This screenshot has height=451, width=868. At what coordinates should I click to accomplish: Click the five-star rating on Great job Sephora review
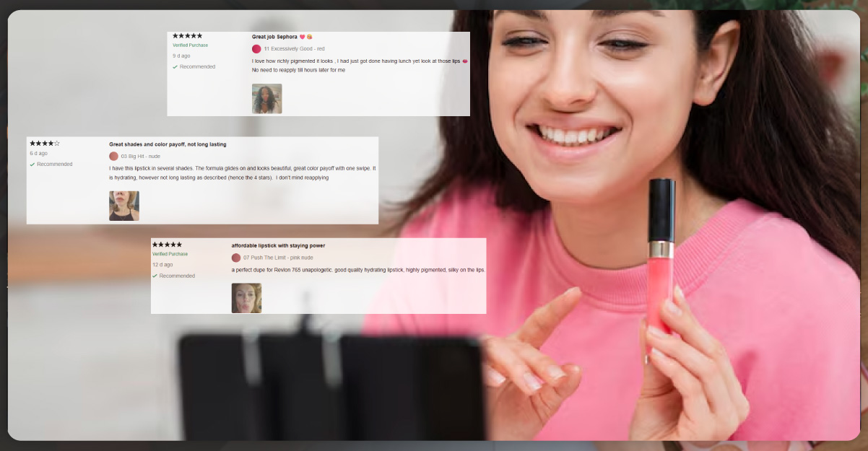187,36
